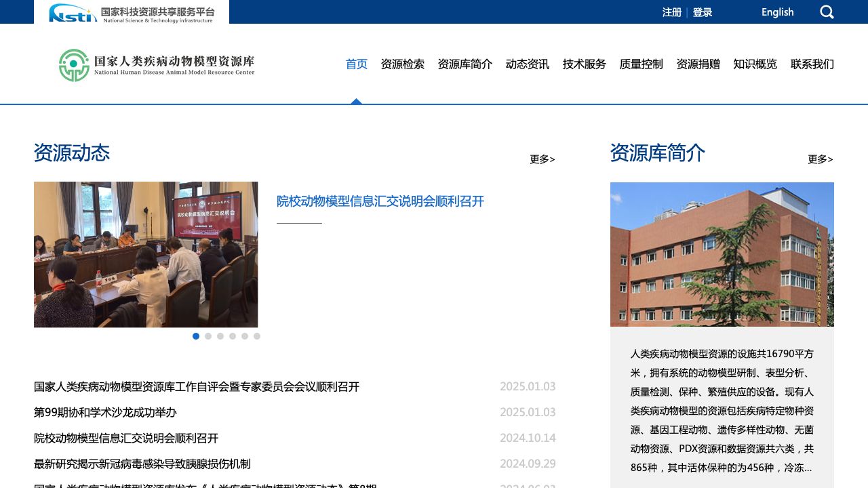Select the second carousel dot
Image resolution: width=868 pixels, height=488 pixels.
(208, 336)
